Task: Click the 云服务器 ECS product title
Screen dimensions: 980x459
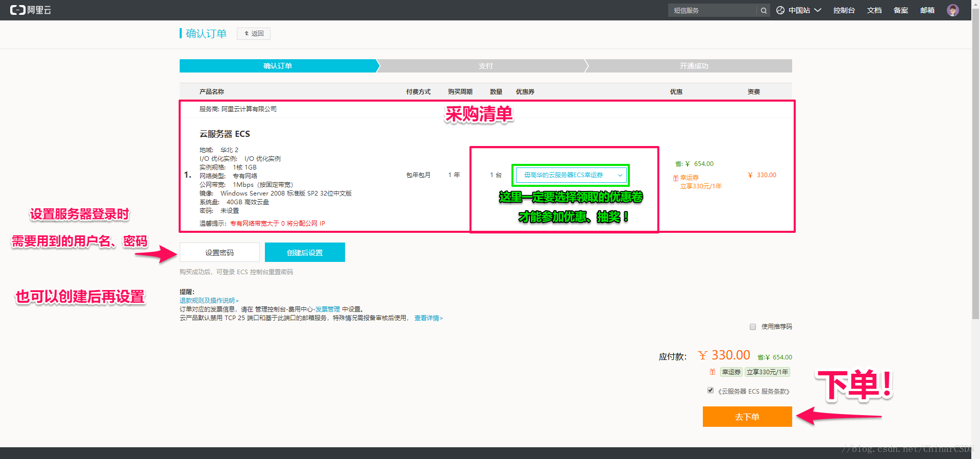Action: pyautogui.click(x=225, y=134)
